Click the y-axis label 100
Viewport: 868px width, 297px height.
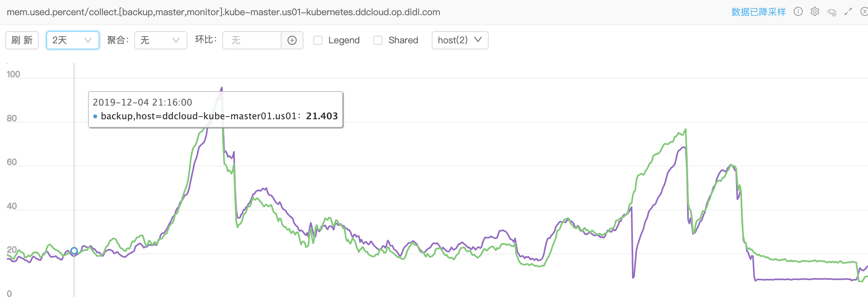(x=13, y=74)
